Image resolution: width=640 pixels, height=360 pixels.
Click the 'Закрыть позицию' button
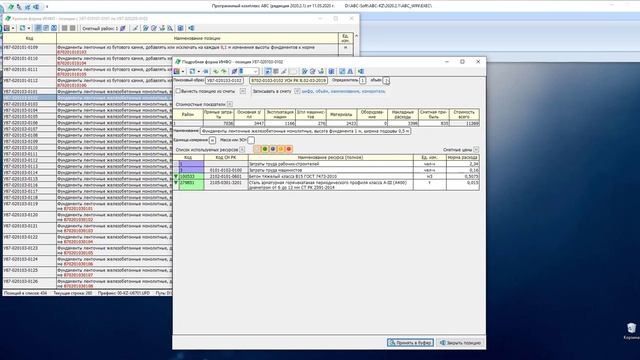[460, 343]
